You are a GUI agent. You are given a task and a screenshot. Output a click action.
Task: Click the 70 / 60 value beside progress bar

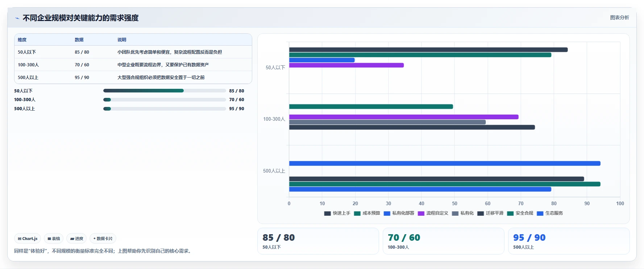click(x=237, y=100)
